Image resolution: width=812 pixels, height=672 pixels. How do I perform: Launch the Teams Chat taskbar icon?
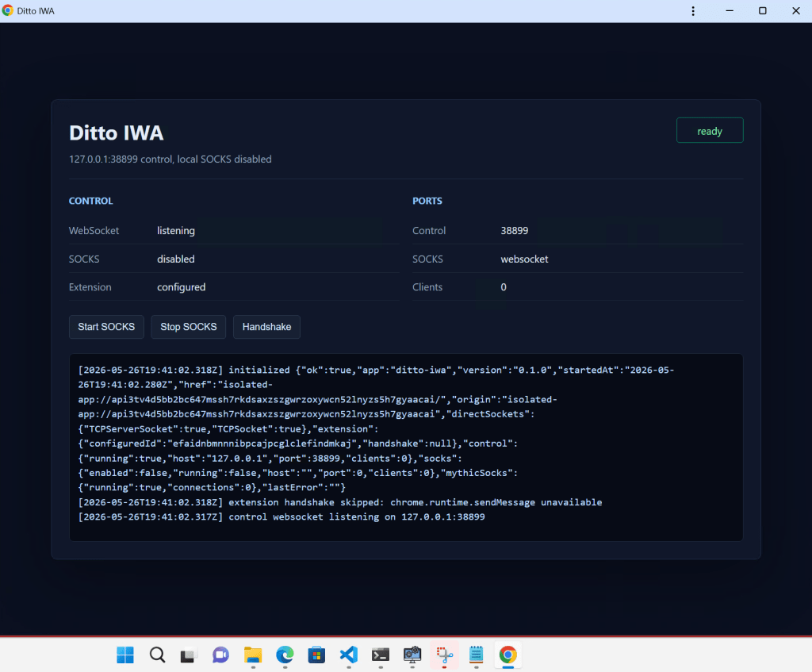pos(220,655)
